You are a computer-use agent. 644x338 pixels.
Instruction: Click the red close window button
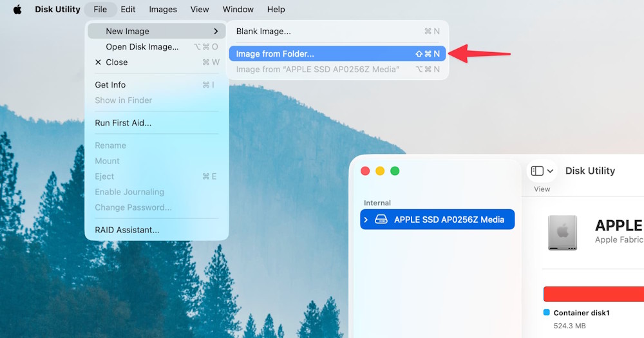pos(365,171)
